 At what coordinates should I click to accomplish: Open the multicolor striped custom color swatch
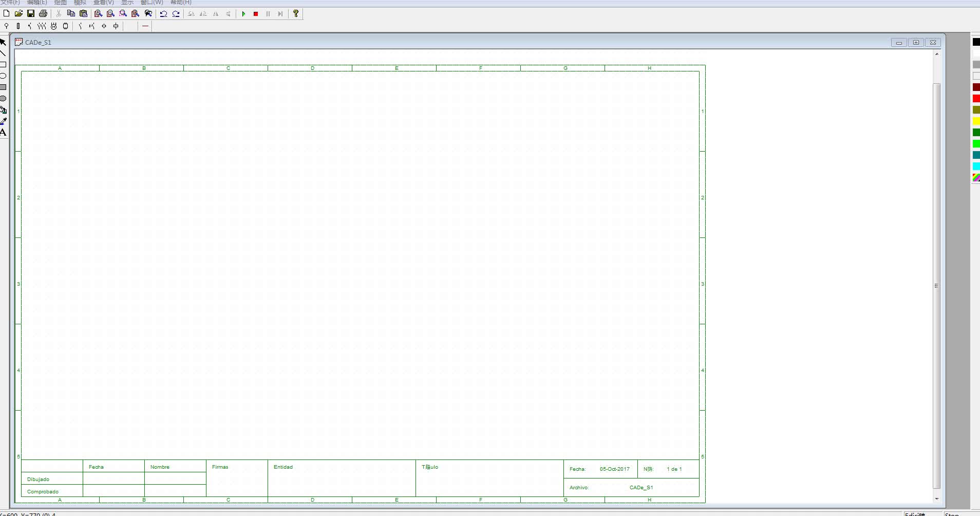point(976,178)
